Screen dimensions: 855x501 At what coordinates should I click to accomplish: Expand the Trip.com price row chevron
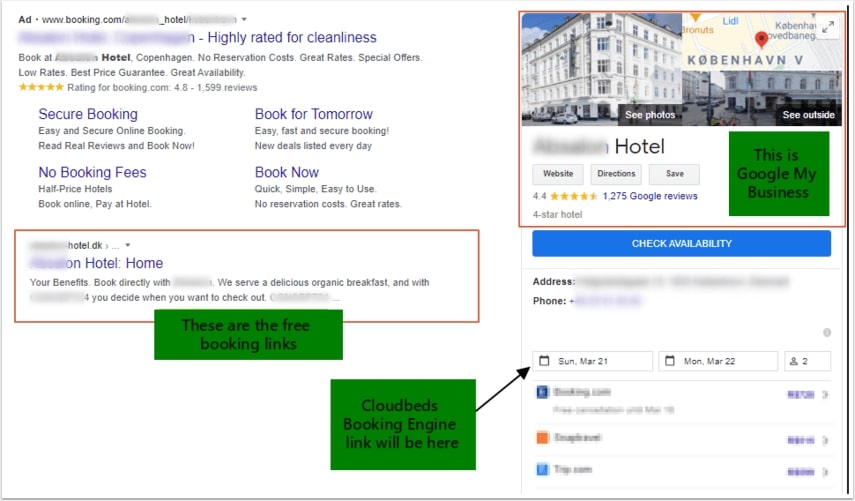pos(825,470)
